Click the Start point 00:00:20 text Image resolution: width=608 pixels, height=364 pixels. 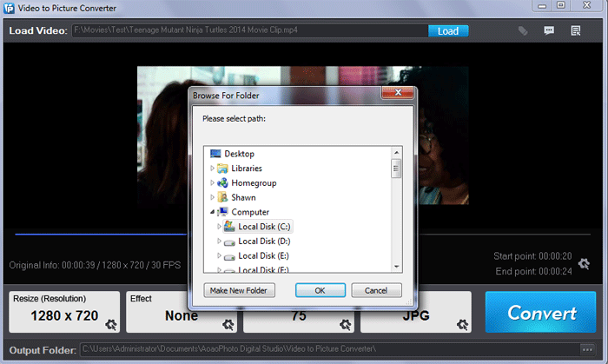[x=532, y=256]
